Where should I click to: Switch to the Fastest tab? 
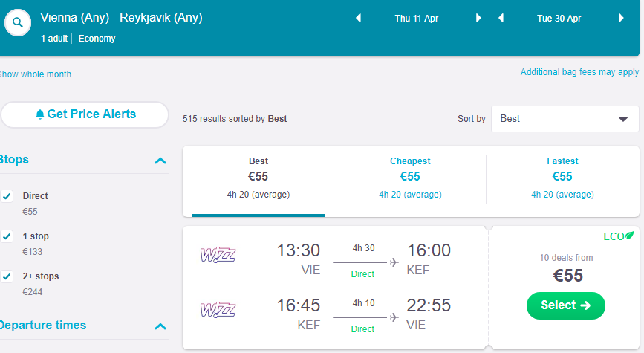click(x=562, y=177)
